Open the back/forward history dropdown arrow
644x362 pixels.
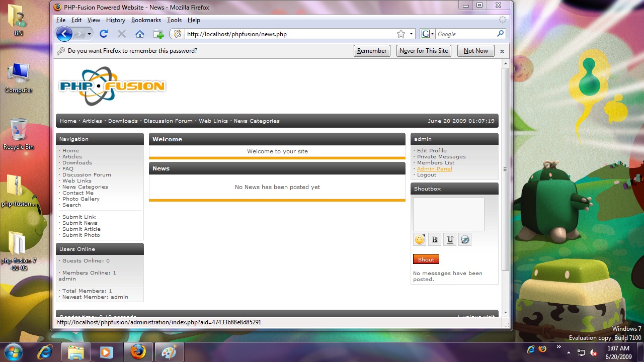pos(90,34)
